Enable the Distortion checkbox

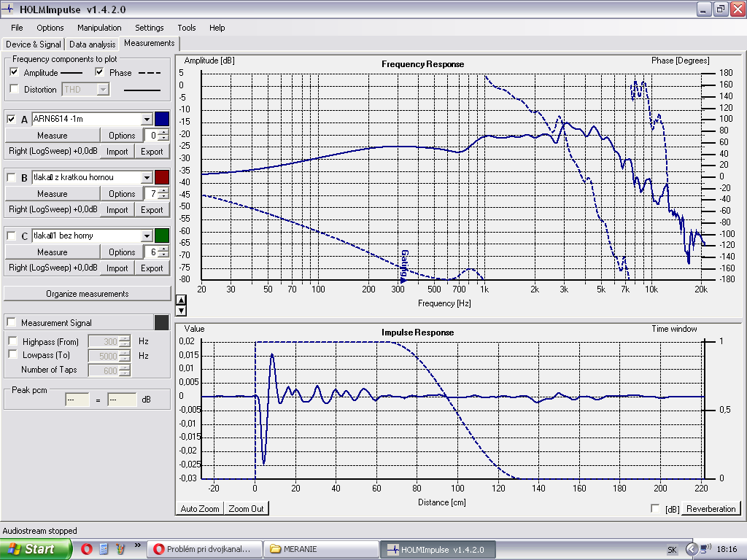click(15, 89)
